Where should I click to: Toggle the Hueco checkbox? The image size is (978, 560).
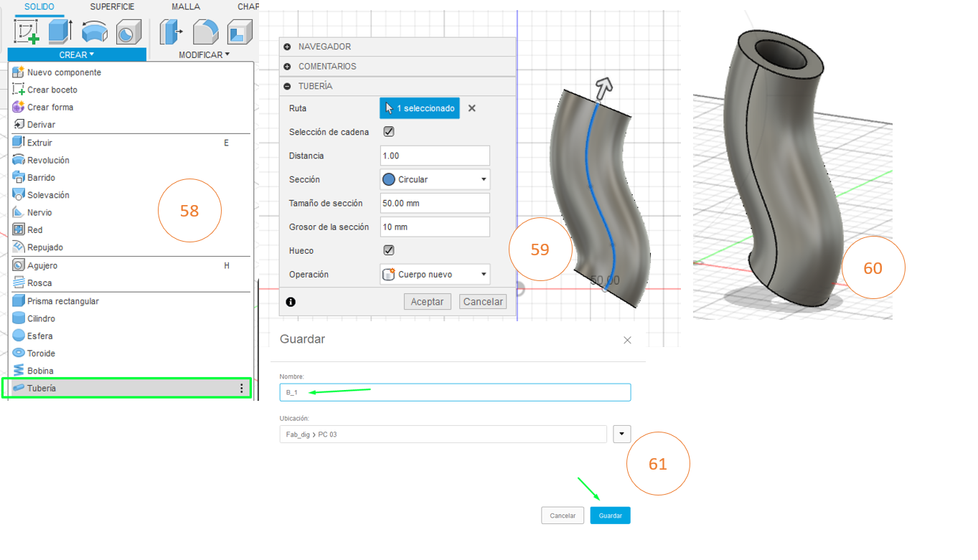coord(389,250)
